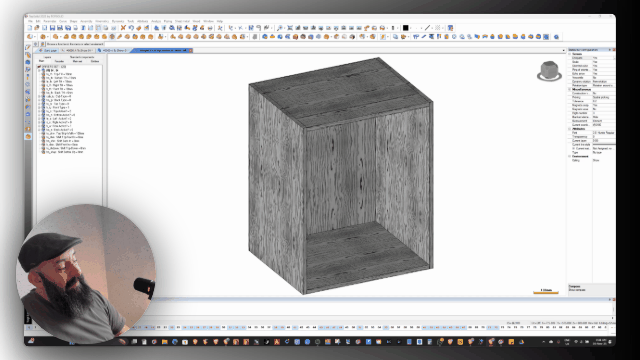Click the second icon left of the prompt line
The width and height of the screenshot is (640, 360).
42,44
